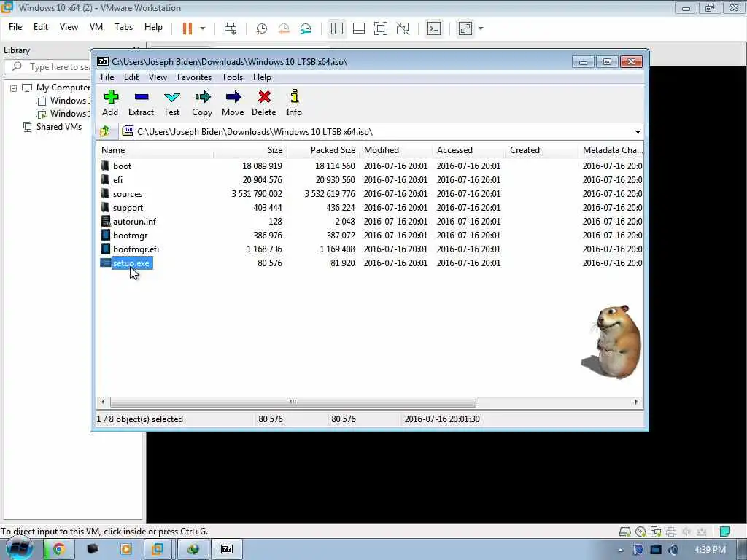Click the printer device status icon
Screen dimensions: 747x560
(x=671, y=532)
